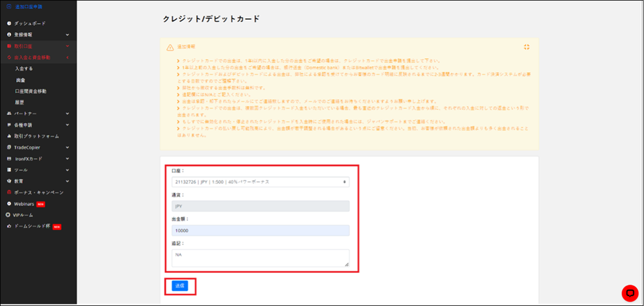Click the 取引プラットフォーム chart icon
644x306 pixels.
point(9,136)
